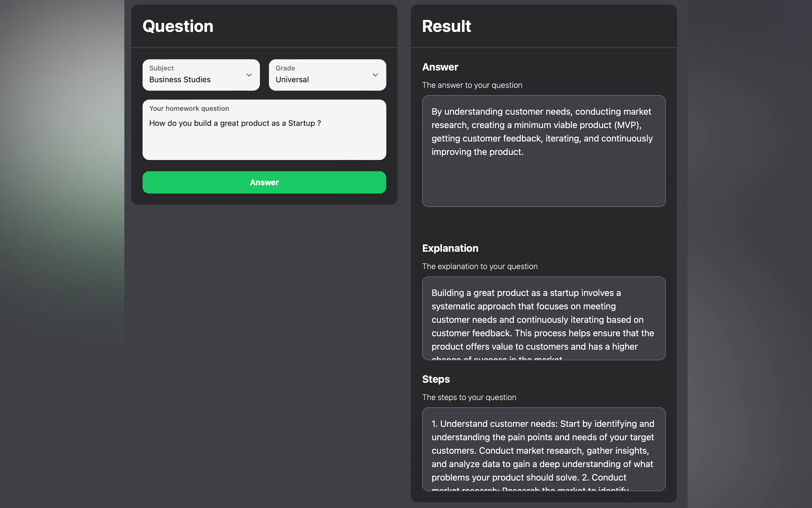Click the 'Subject' label above Business Studies
The height and width of the screenshot is (508, 812).
tap(161, 68)
